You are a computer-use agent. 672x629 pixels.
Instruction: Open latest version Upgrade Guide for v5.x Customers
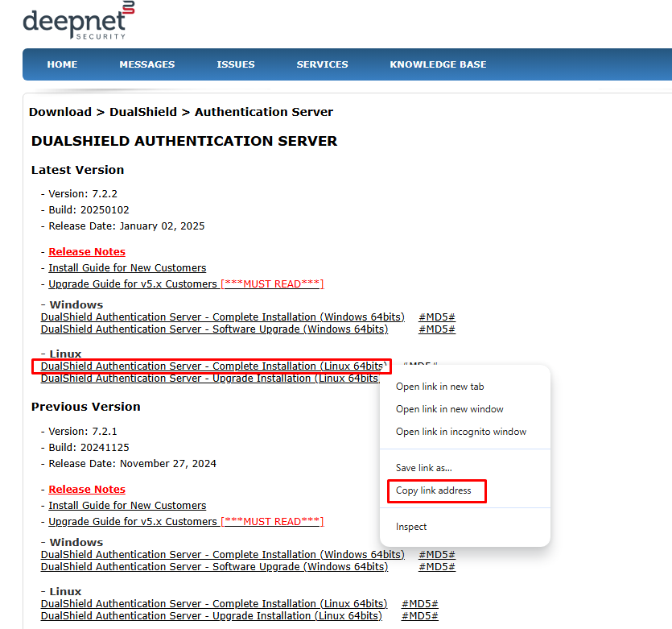(133, 284)
